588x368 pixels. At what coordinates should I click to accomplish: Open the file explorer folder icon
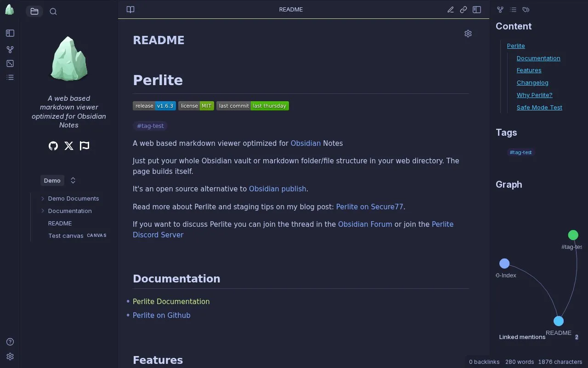34,11
